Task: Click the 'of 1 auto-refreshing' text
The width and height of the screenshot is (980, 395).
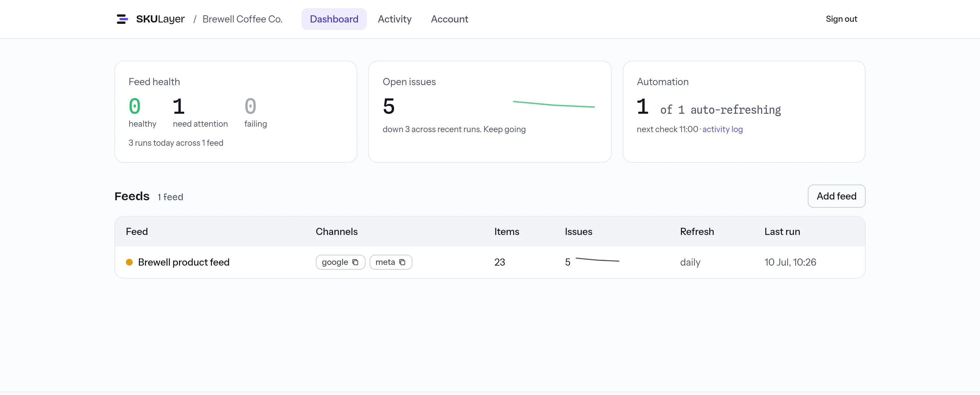Action: tap(720, 110)
